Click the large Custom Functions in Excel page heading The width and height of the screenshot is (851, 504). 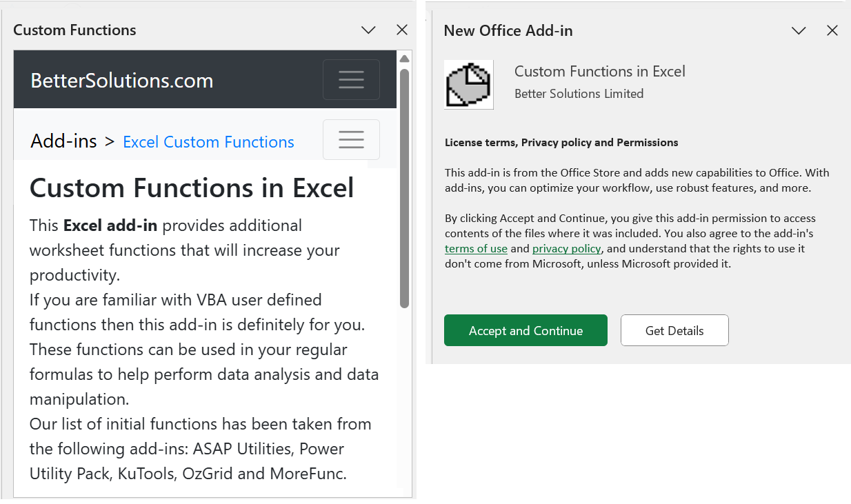(x=192, y=188)
